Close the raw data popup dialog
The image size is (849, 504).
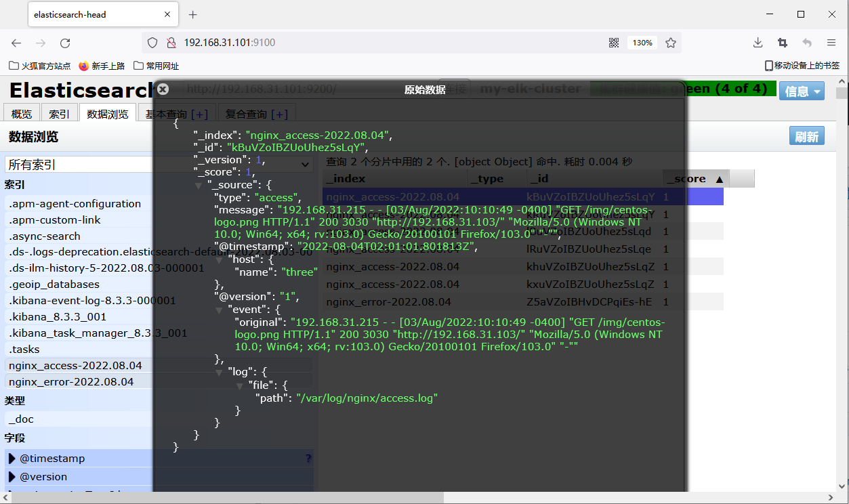(163, 89)
